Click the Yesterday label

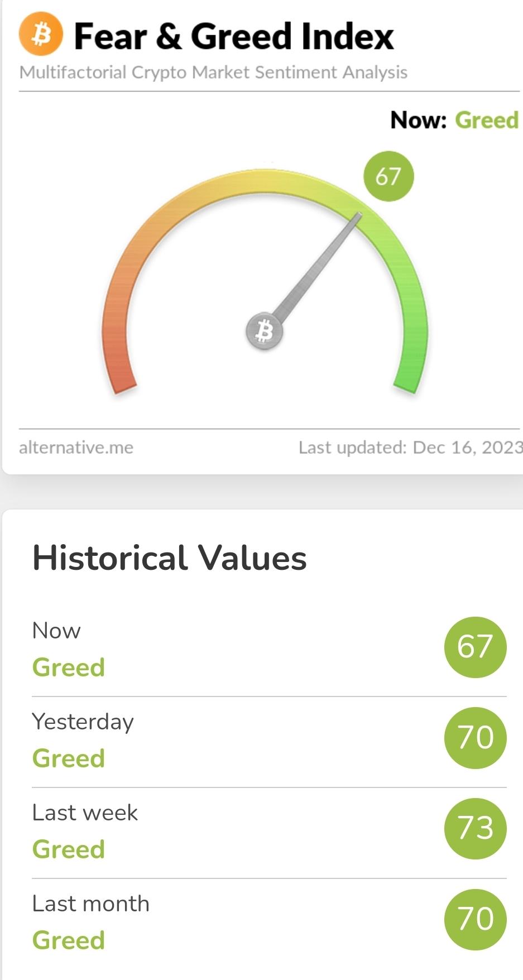coord(83,722)
